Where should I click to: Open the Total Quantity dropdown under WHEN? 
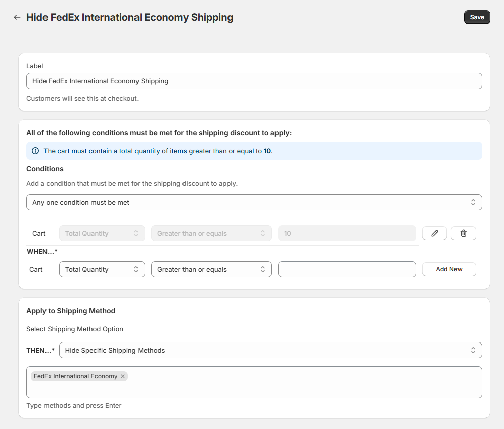pos(102,269)
